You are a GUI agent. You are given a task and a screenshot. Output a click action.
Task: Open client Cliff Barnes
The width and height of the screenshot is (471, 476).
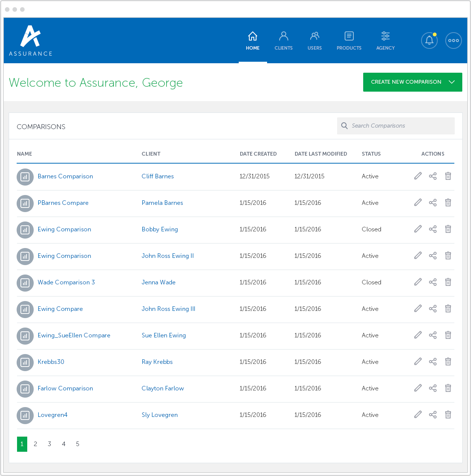(x=158, y=176)
